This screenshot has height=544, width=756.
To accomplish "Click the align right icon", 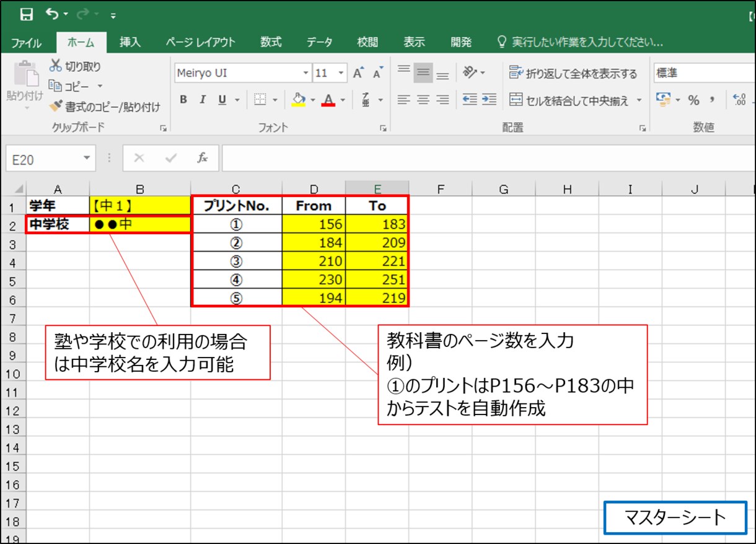I will pyautogui.click(x=442, y=99).
